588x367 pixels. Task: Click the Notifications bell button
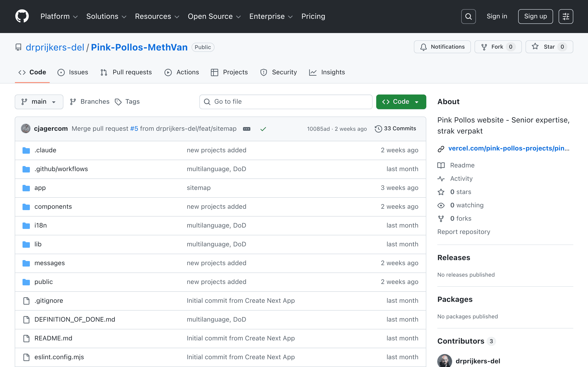click(442, 47)
